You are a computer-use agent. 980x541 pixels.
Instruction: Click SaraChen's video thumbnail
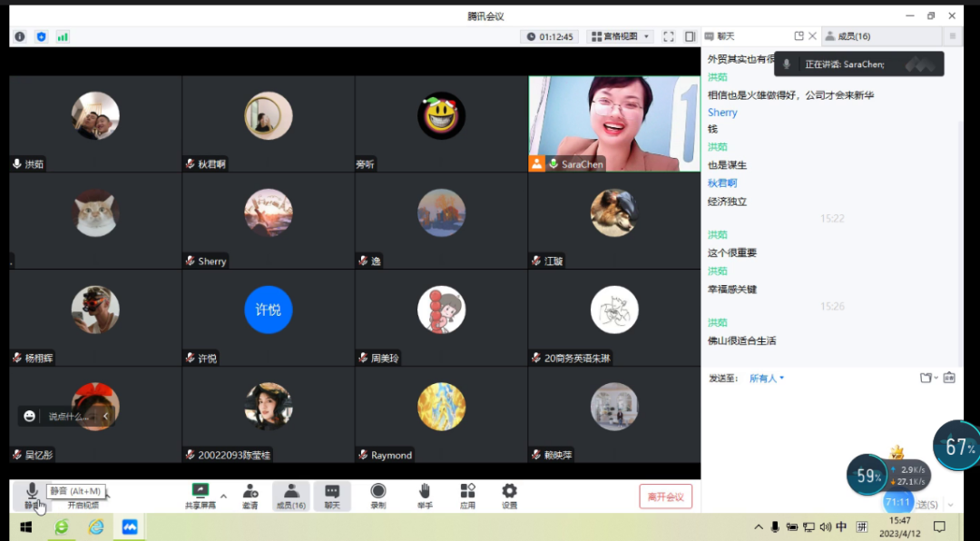614,123
